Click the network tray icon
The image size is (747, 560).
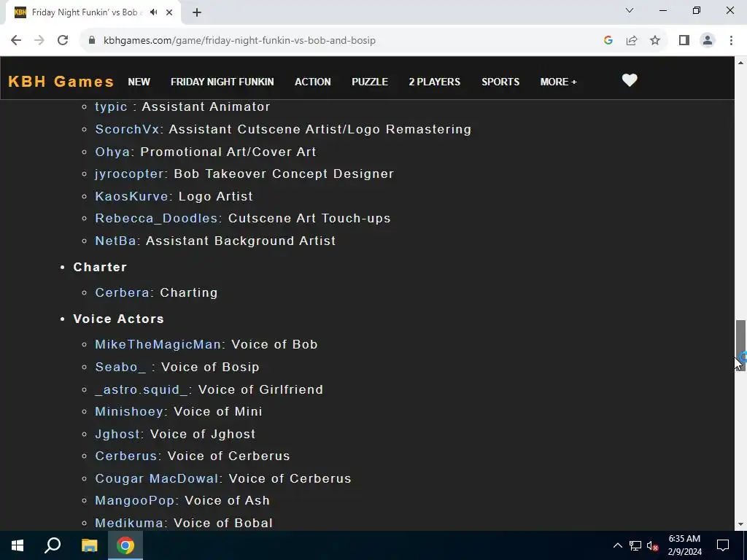(635, 545)
